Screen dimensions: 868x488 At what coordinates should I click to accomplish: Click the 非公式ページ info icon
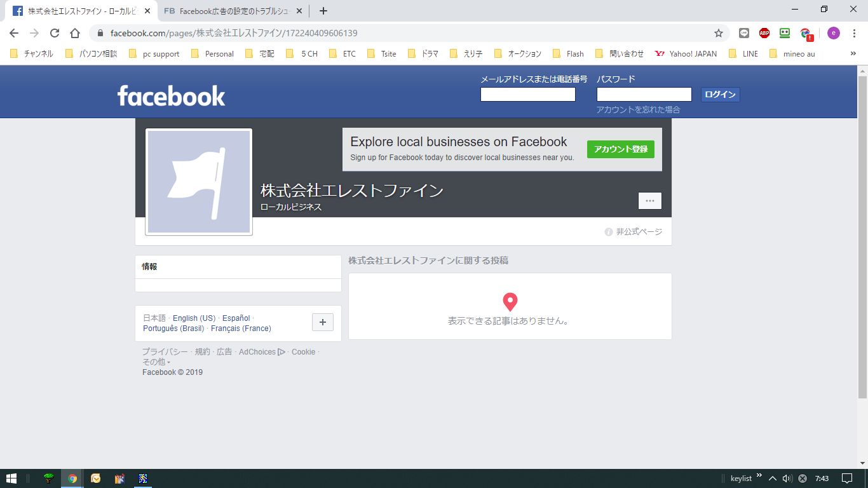tap(608, 232)
